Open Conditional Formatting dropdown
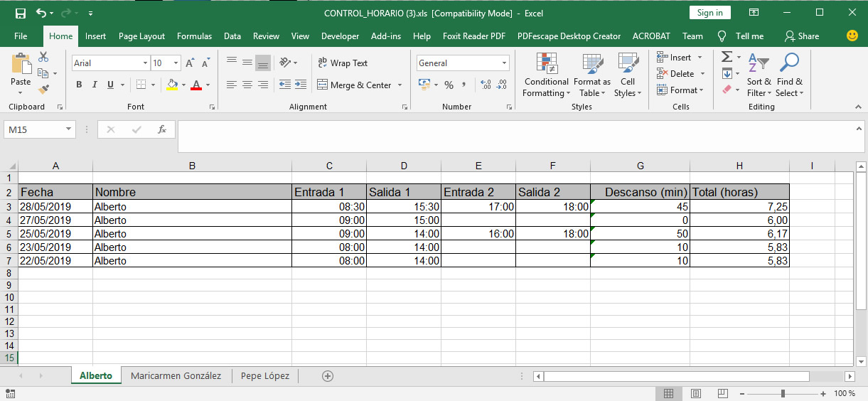Image resolution: width=868 pixels, height=401 pixels. (546, 75)
